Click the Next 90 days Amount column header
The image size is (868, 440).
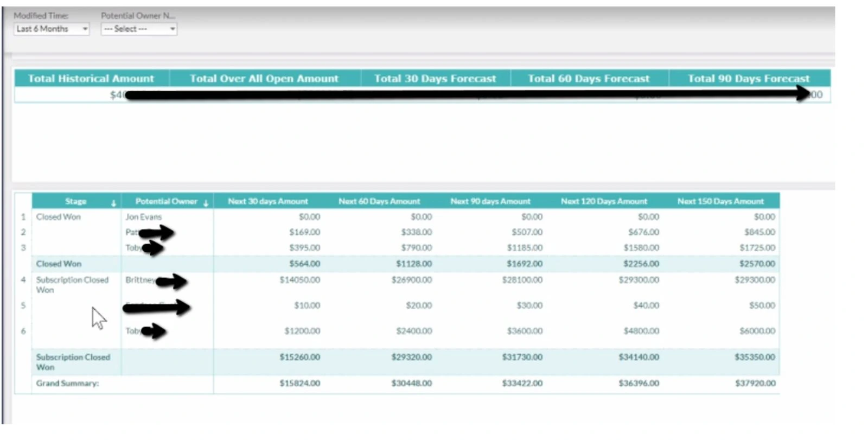tap(490, 201)
